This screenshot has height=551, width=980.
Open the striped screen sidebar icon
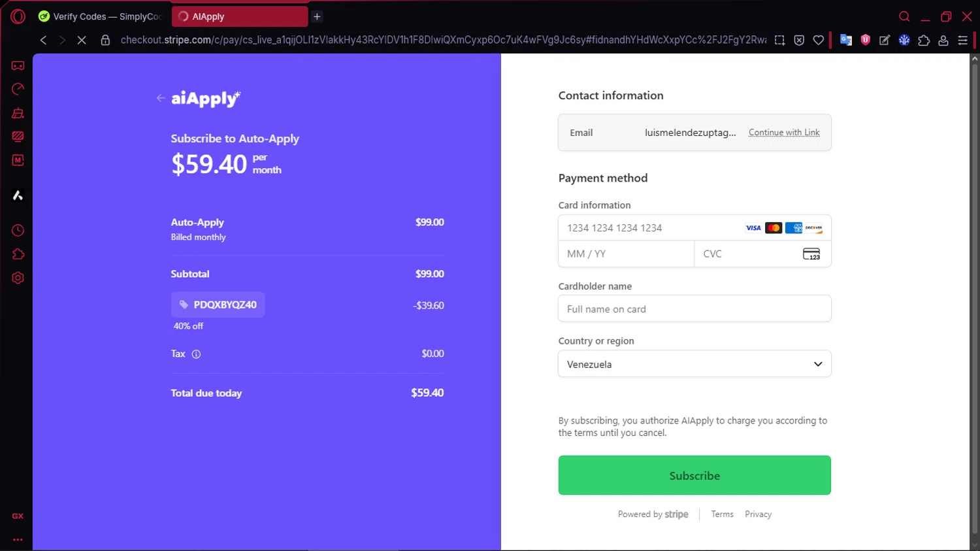18,137
